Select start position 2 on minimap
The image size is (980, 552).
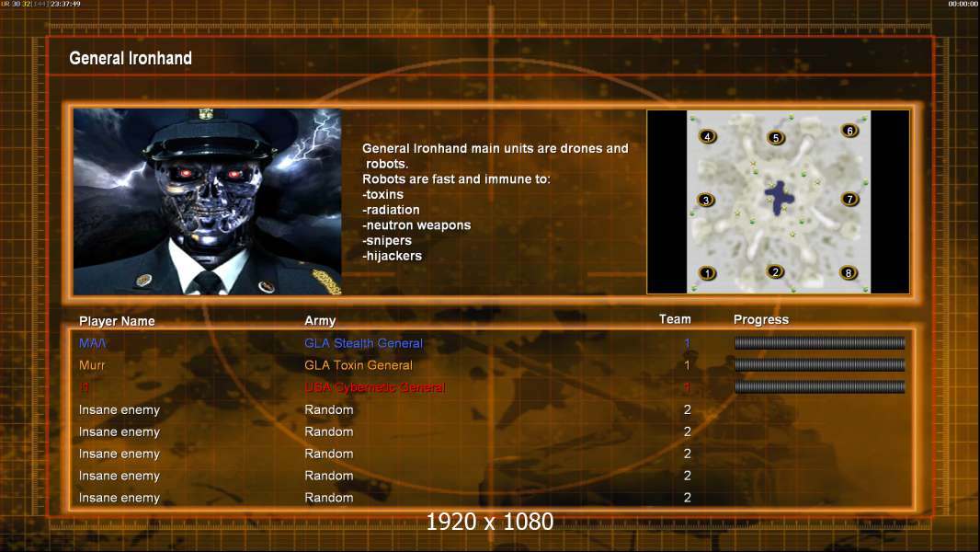click(775, 272)
